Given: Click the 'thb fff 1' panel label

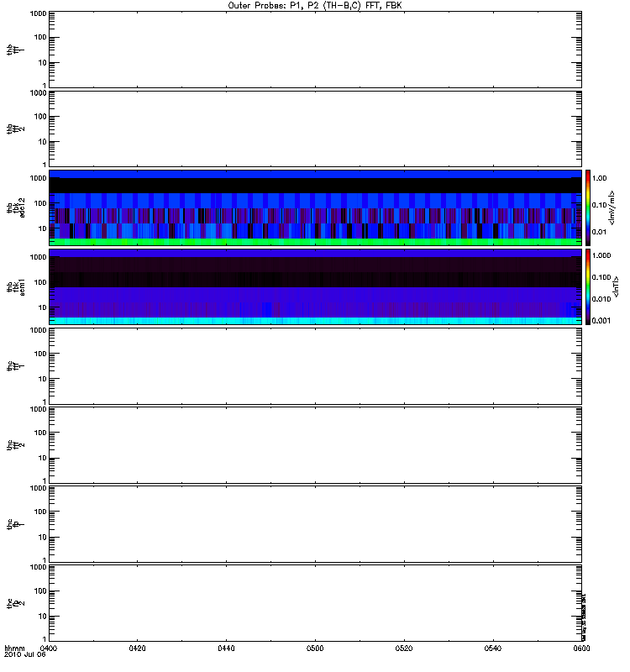Looking at the screenshot, I should (x=15, y=50).
